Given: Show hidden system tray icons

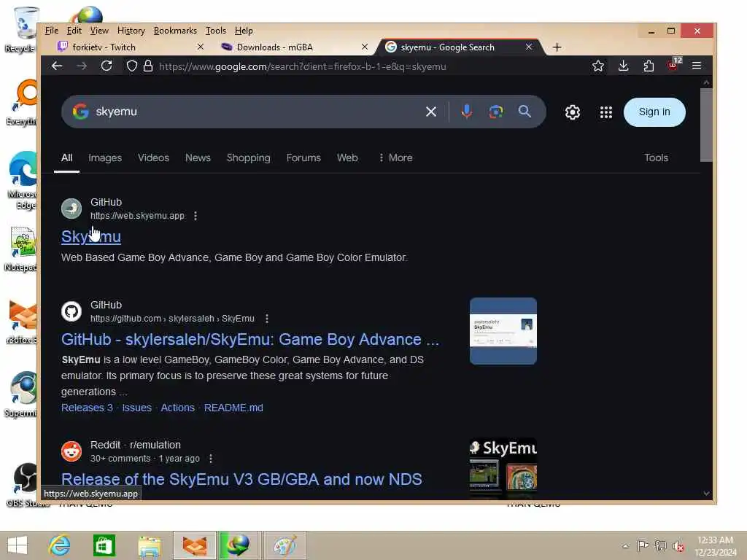Looking at the screenshot, I should pyautogui.click(x=625, y=546).
